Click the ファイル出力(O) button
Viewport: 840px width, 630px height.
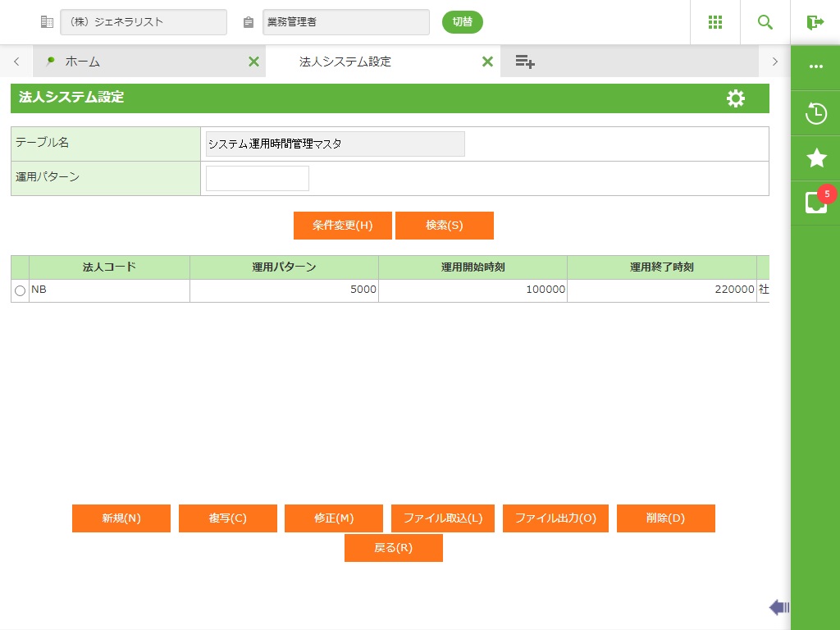555,518
